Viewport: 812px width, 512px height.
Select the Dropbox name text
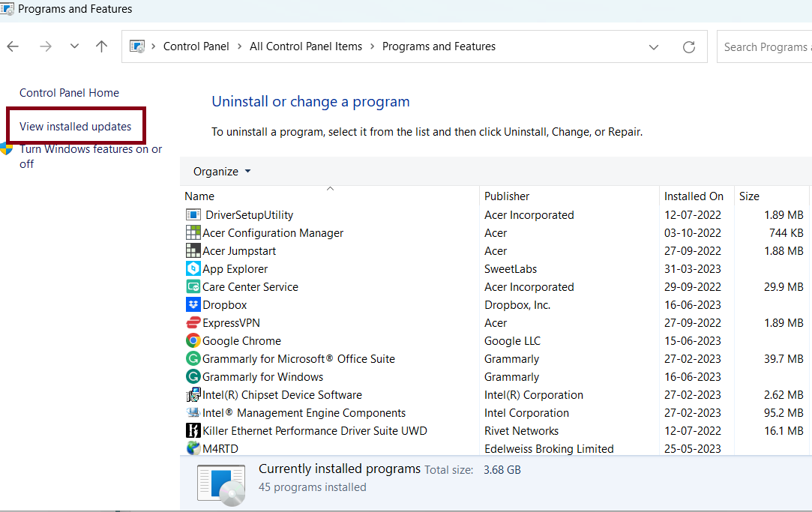[225, 305]
